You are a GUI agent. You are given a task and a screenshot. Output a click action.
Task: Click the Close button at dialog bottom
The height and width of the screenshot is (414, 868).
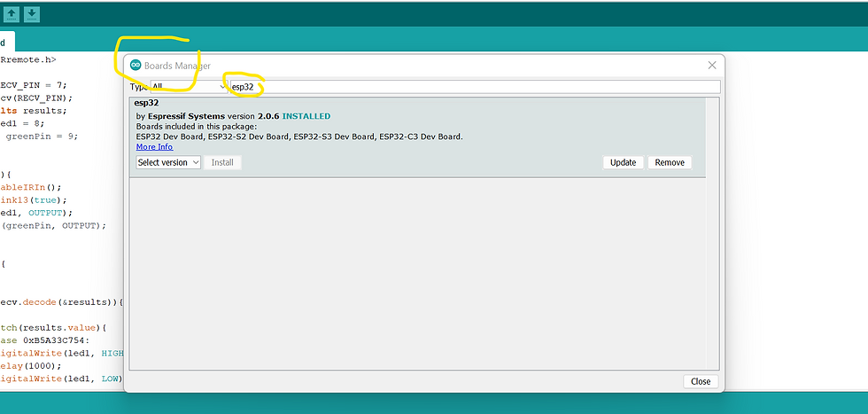[701, 381]
